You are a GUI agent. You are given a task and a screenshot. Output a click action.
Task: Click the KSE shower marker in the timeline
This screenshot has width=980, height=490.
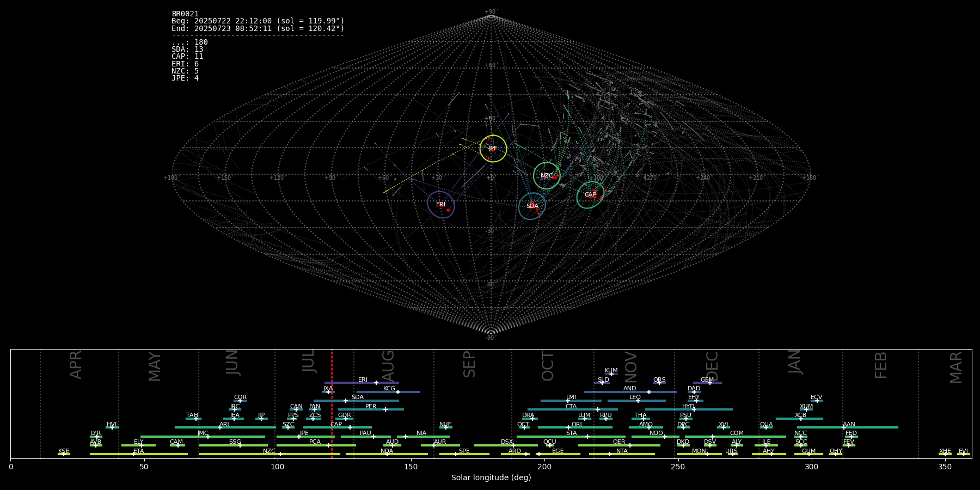click(64, 454)
